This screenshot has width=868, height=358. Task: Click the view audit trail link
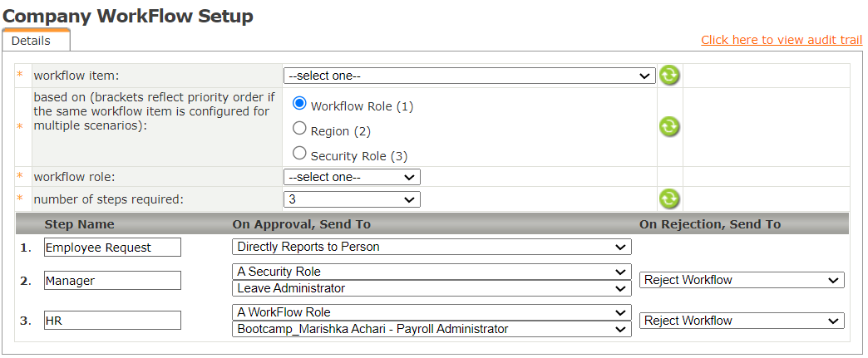[x=782, y=40]
